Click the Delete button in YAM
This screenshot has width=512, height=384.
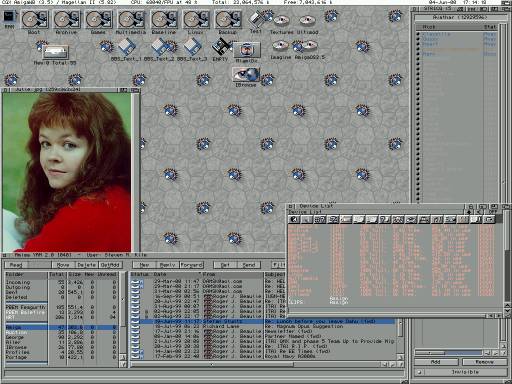pos(86,265)
